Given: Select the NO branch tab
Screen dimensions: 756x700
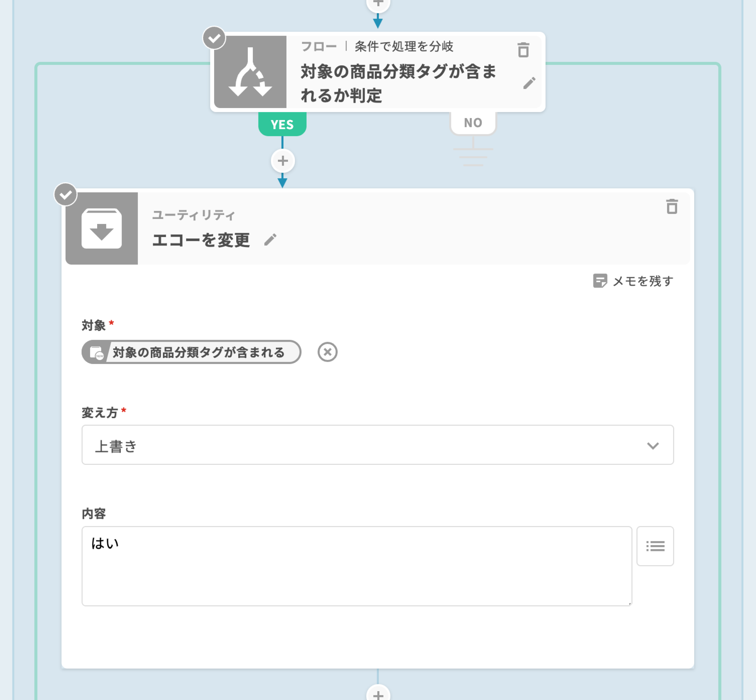Looking at the screenshot, I should 473,123.
